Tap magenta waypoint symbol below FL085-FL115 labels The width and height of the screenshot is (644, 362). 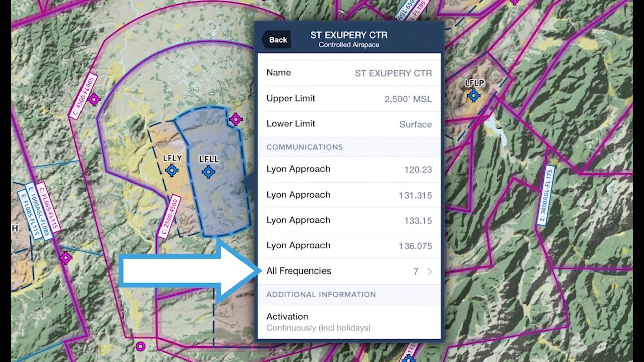coord(66,258)
